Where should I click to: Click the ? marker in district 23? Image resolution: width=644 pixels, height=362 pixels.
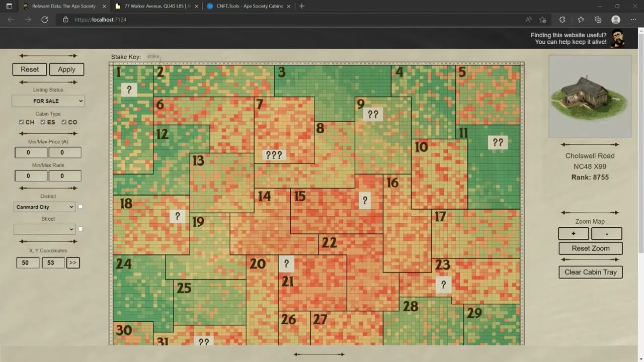443,285
